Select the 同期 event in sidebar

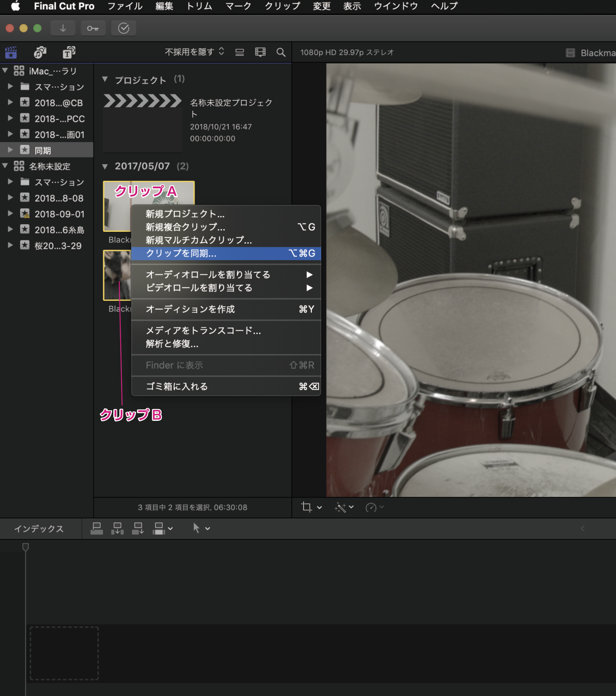[42, 151]
